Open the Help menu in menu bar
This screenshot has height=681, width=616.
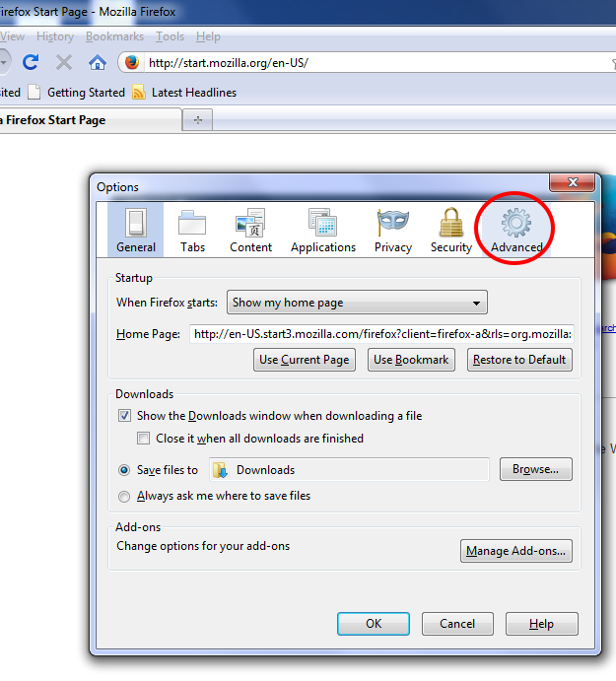pos(208,36)
